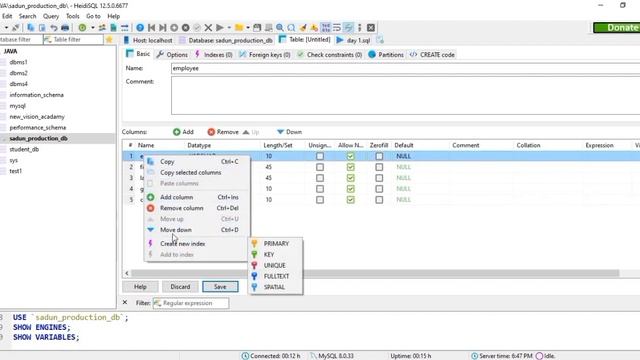Click the Discard button
640x360 pixels.
[180, 287]
